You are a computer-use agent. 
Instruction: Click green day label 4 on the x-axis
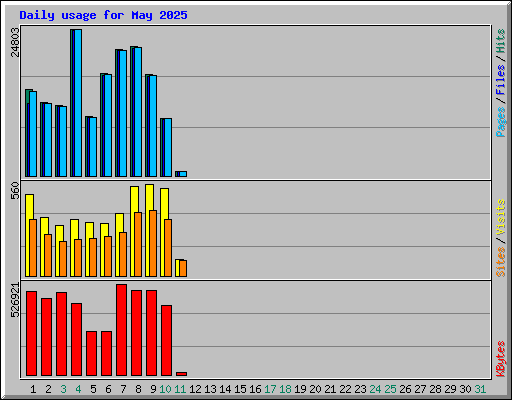coord(78,389)
